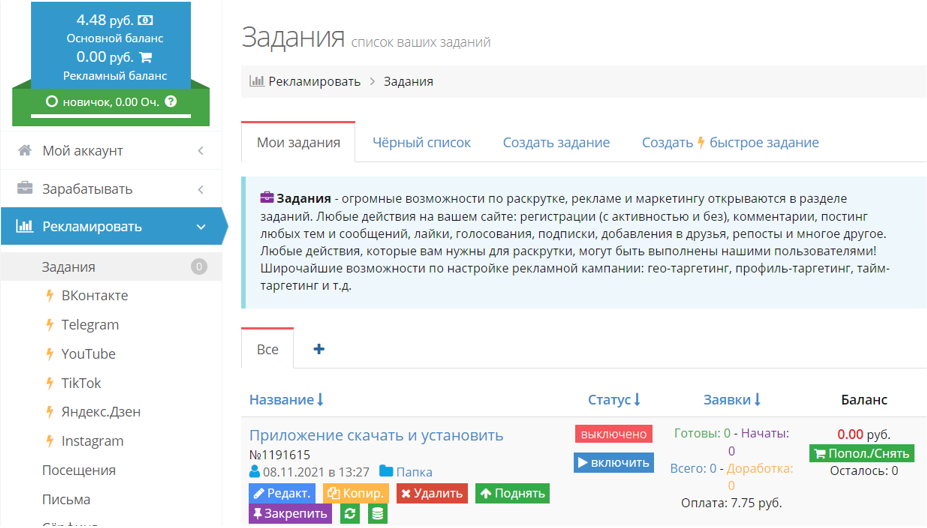Click the lightning icon beside YouTube
927x528 pixels.
coord(50,354)
